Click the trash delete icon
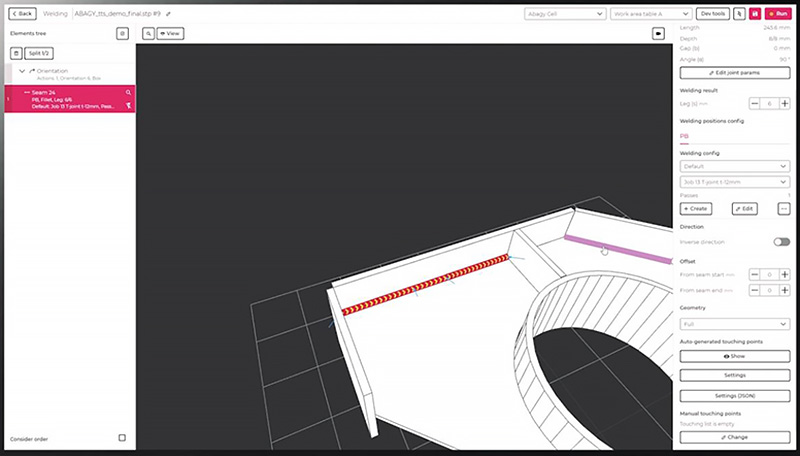The width and height of the screenshot is (800, 456). [16, 52]
